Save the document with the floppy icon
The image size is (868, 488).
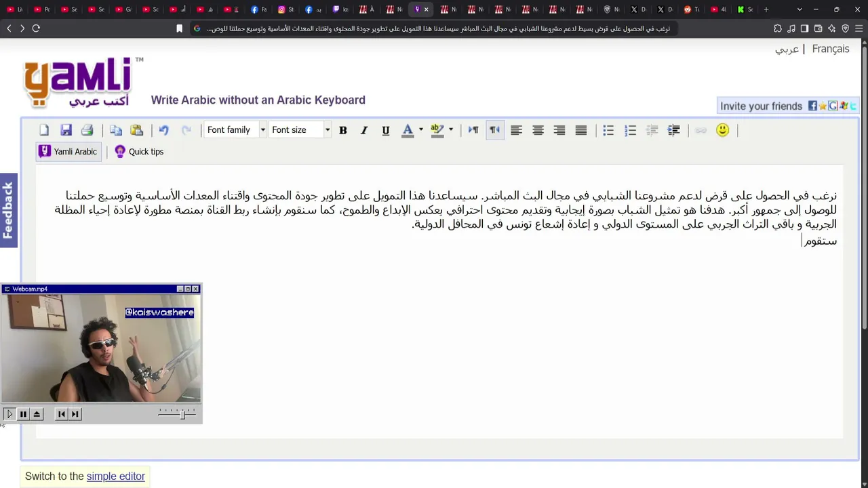pyautogui.click(x=66, y=130)
